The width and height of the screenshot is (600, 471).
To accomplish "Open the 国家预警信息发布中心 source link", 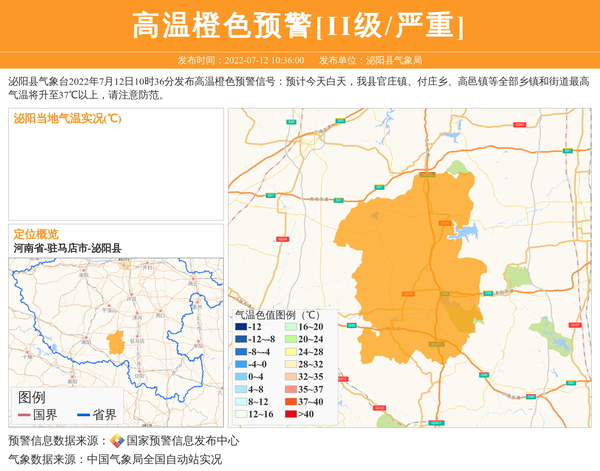I will pyautogui.click(x=182, y=441).
